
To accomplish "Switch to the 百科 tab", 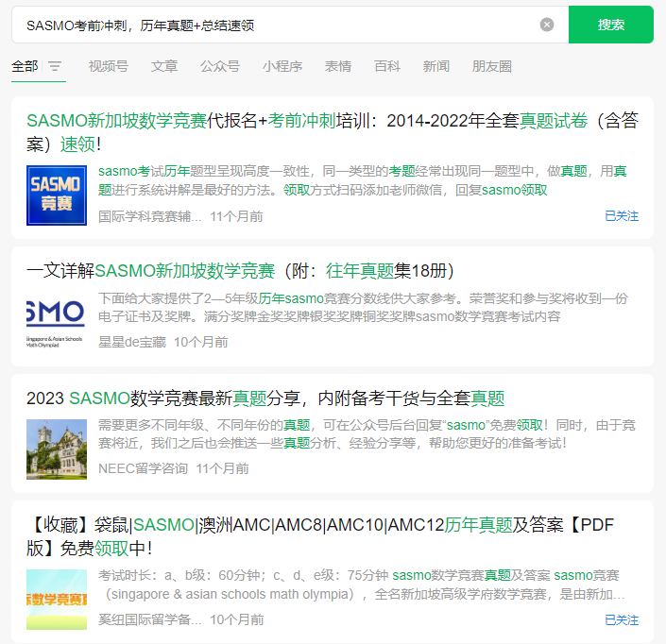I will 387,66.
